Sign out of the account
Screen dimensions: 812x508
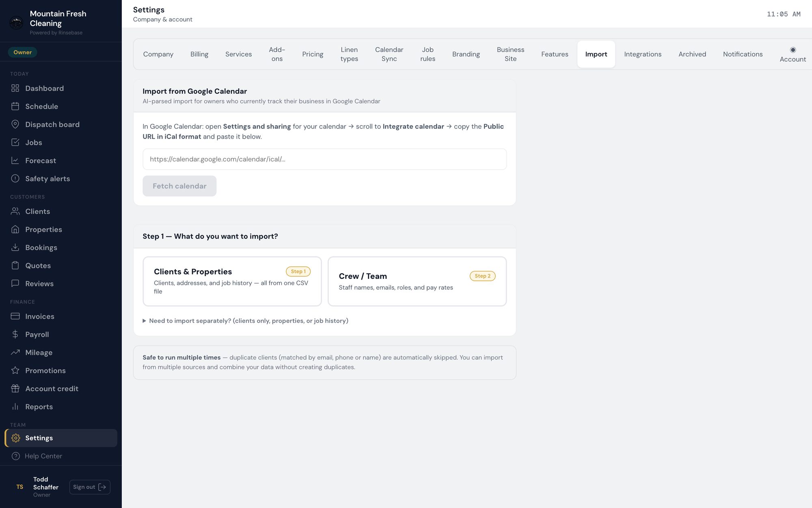coord(90,487)
